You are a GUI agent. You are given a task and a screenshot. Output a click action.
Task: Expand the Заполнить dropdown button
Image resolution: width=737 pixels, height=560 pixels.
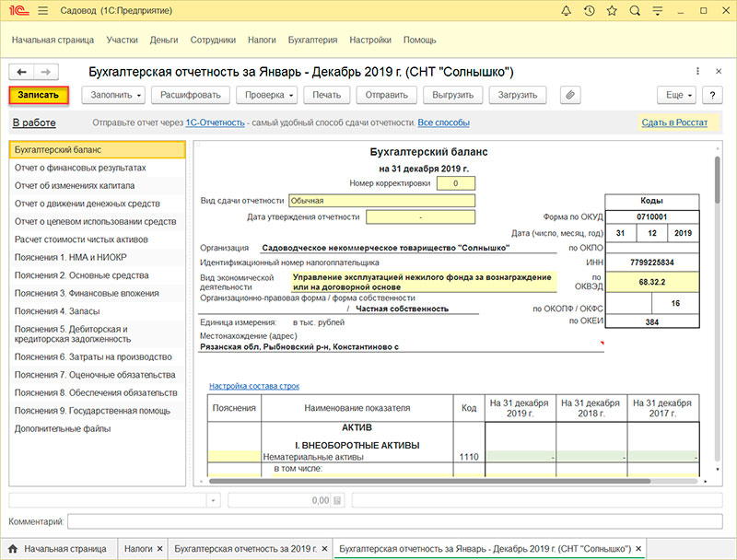113,95
